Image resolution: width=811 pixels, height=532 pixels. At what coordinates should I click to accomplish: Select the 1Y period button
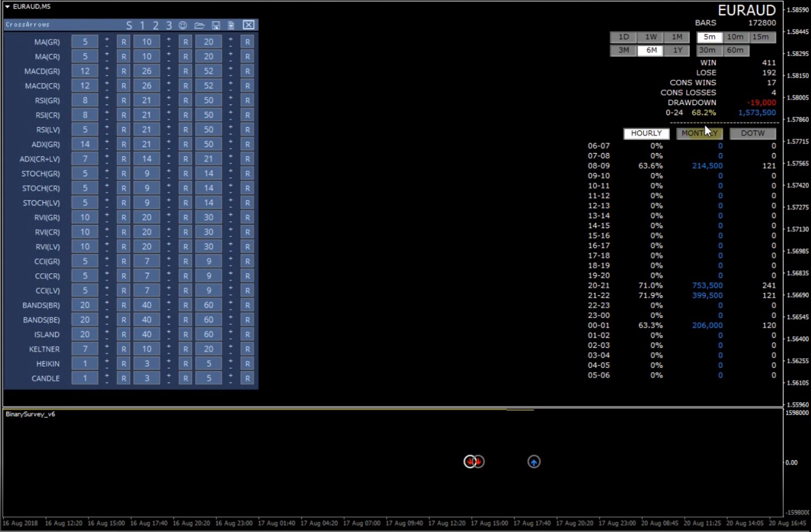click(x=677, y=50)
